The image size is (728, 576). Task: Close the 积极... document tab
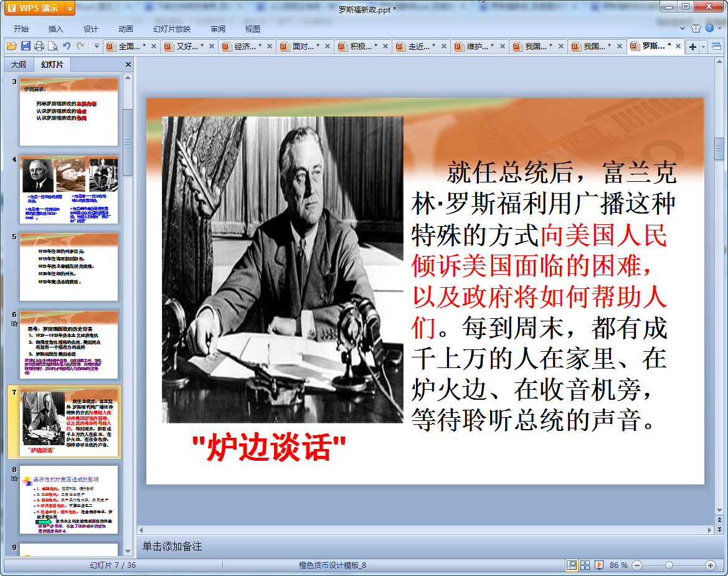[385, 46]
